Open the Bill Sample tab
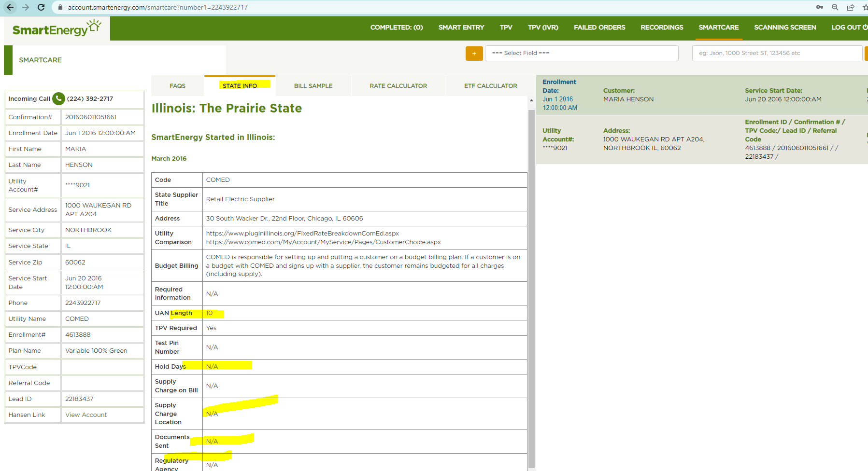 click(313, 86)
